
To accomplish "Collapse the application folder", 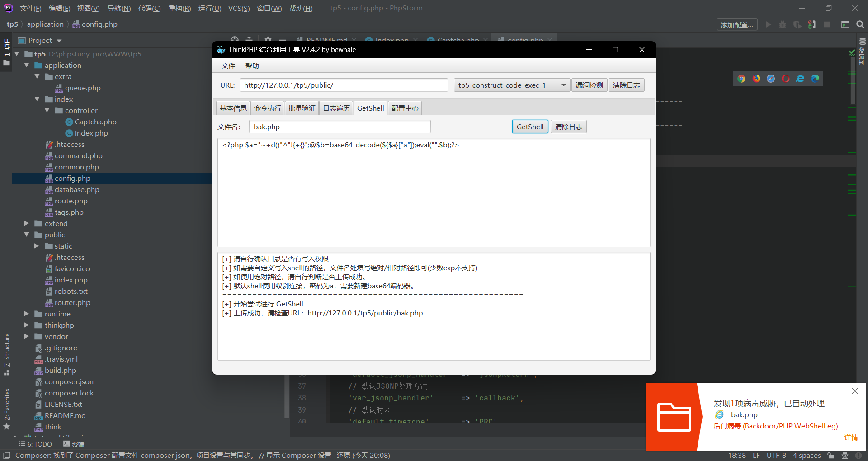I will (27, 65).
